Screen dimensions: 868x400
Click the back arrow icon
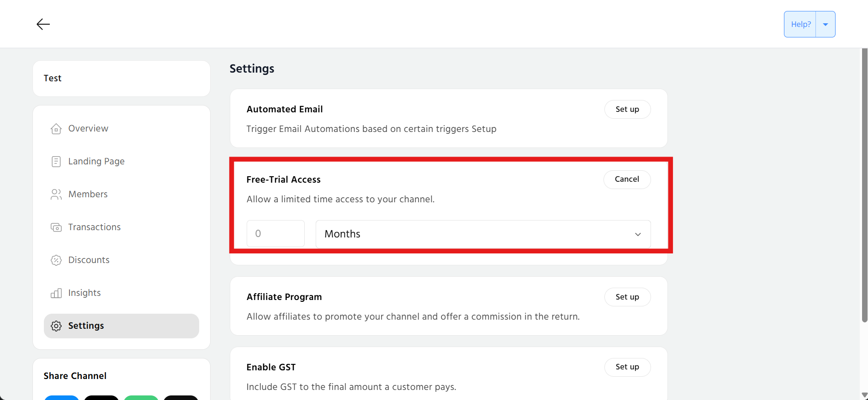click(x=43, y=24)
